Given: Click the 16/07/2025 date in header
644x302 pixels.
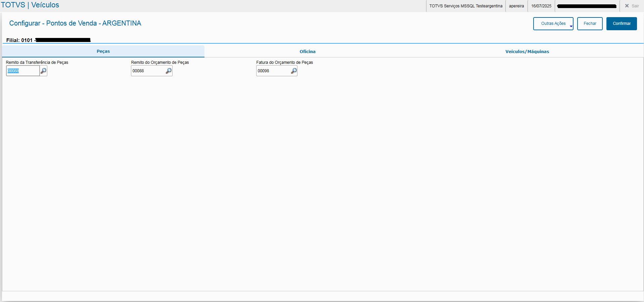Looking at the screenshot, I should tap(541, 6).
